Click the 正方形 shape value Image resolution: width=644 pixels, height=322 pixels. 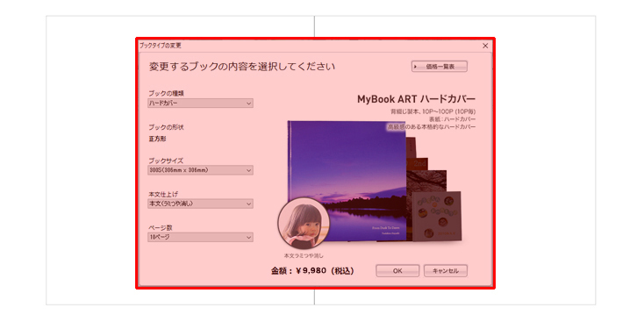pyautogui.click(x=158, y=140)
